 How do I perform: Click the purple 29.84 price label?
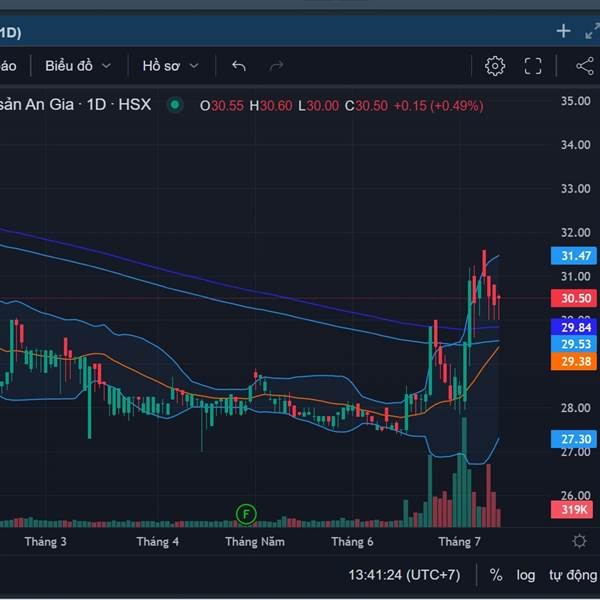coord(574,327)
